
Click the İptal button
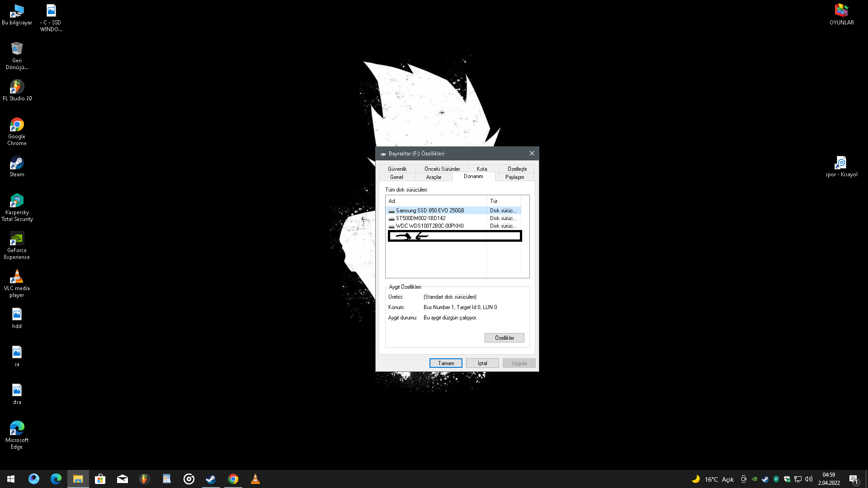[482, 363]
